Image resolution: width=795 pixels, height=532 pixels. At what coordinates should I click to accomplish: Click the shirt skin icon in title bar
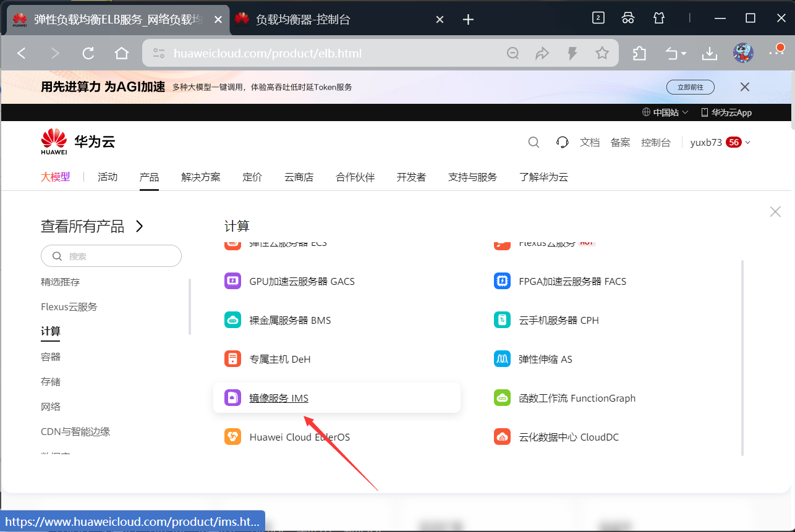pos(659,18)
